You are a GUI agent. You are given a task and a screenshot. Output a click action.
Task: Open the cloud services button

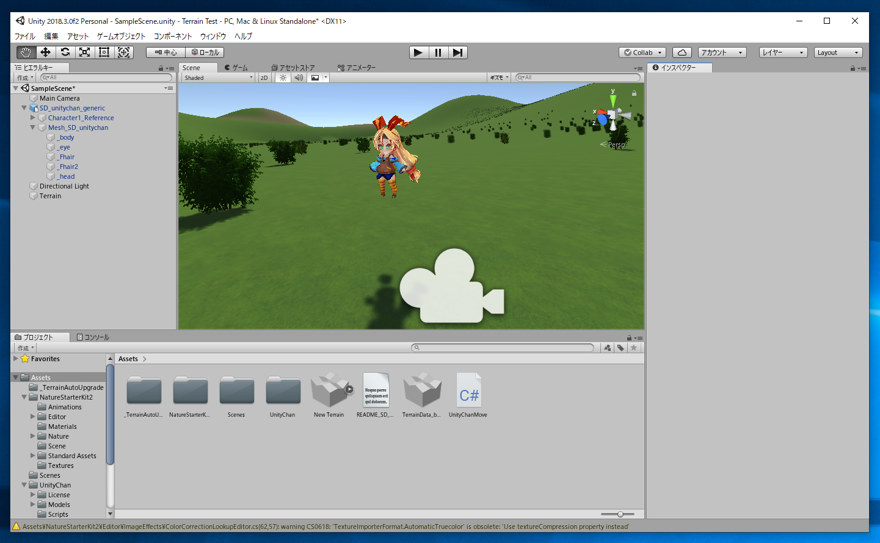click(682, 52)
